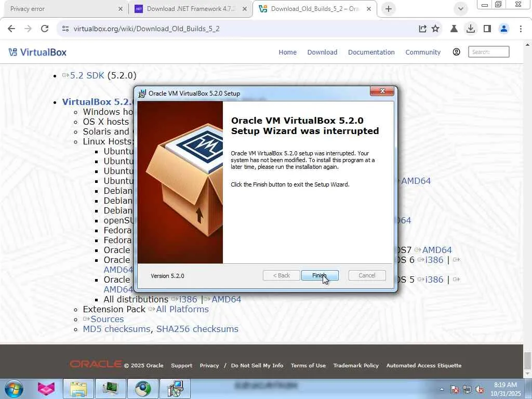This screenshot has width=532, height=399.
Task: Click the Oracle logo in footer
Action: 96,364
